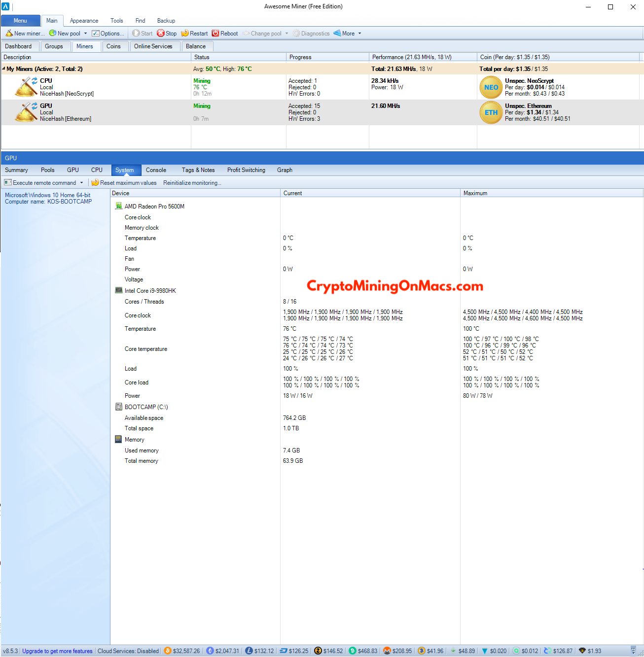Click Upgrade to get more features link
This screenshot has width=644, height=657.
(x=57, y=651)
